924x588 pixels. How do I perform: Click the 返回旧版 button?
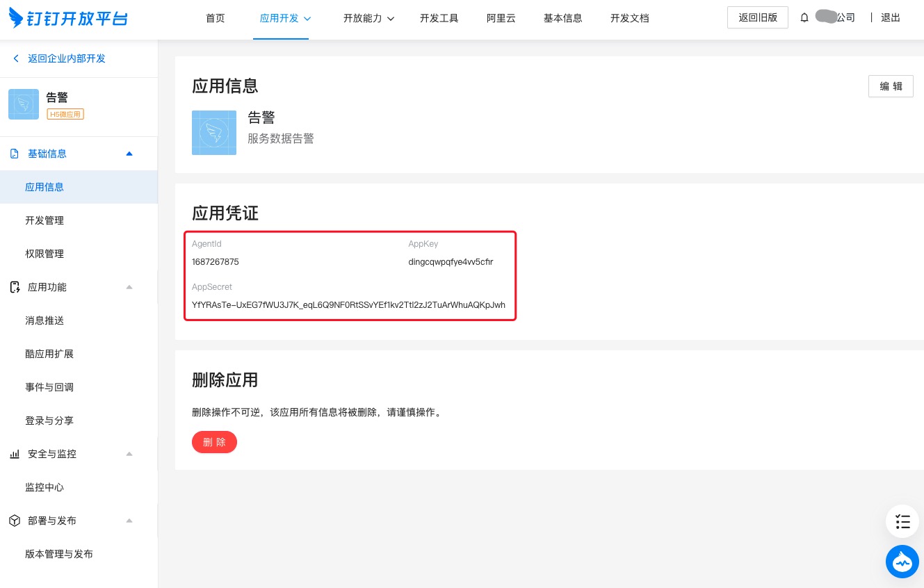tap(758, 18)
